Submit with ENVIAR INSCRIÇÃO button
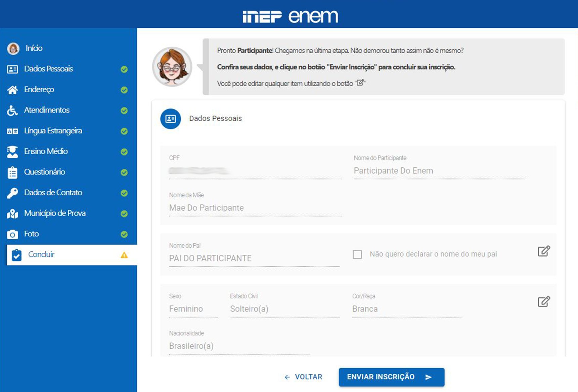This screenshot has height=392, width=578. coord(392,377)
